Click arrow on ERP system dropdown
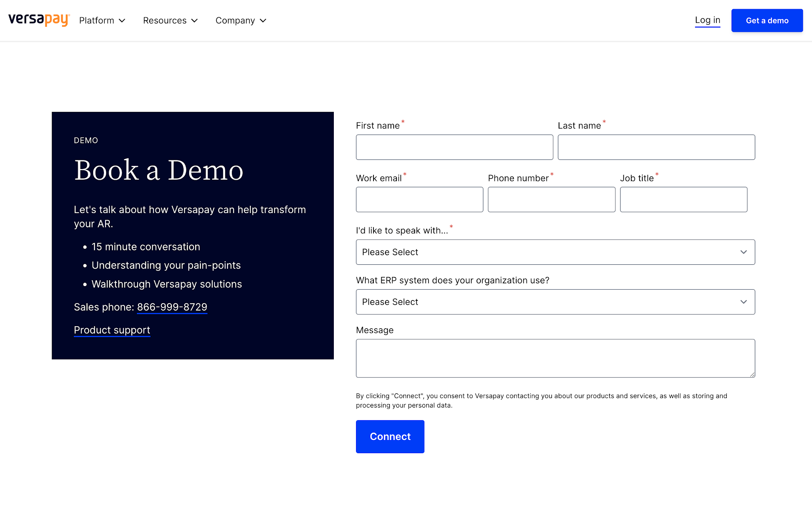Viewport: 812px width, 523px height. pyautogui.click(x=743, y=302)
